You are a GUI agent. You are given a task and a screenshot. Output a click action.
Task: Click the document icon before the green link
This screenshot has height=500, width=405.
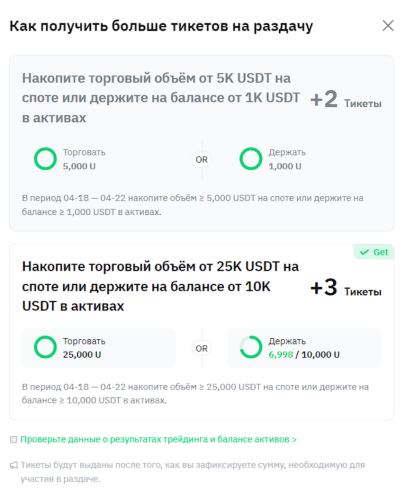13,439
